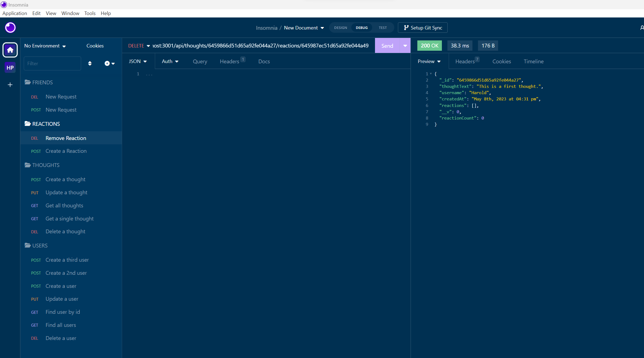
Task: Switch to TEST mode
Action: 382,28
